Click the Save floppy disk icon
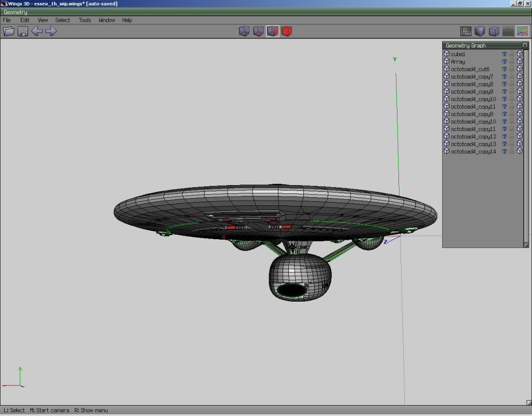 [x=23, y=31]
